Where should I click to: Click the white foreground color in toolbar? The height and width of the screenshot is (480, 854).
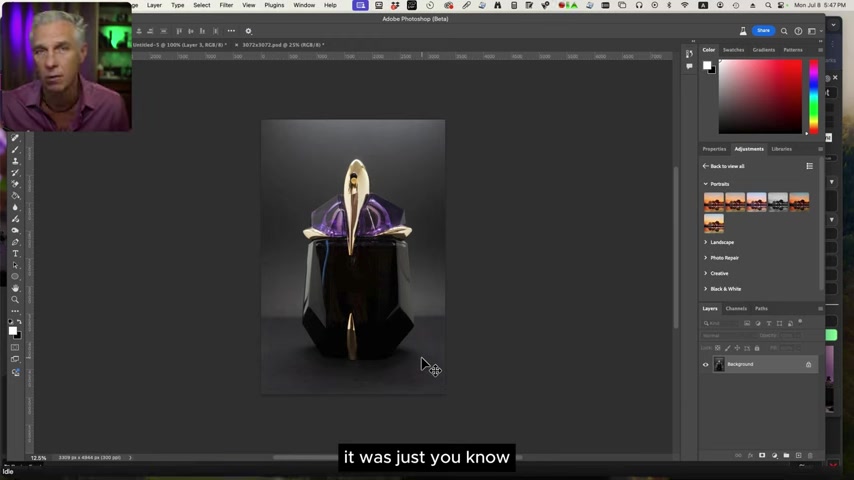13,331
